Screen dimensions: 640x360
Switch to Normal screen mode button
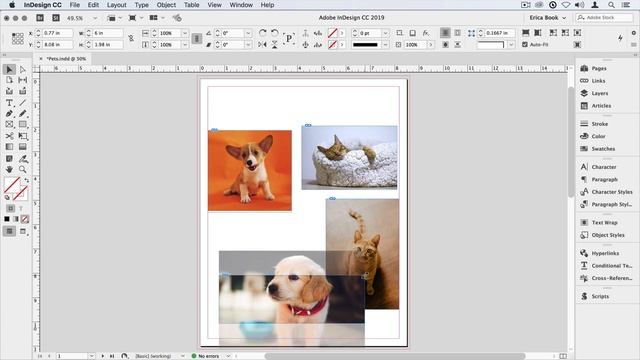(x=9, y=231)
